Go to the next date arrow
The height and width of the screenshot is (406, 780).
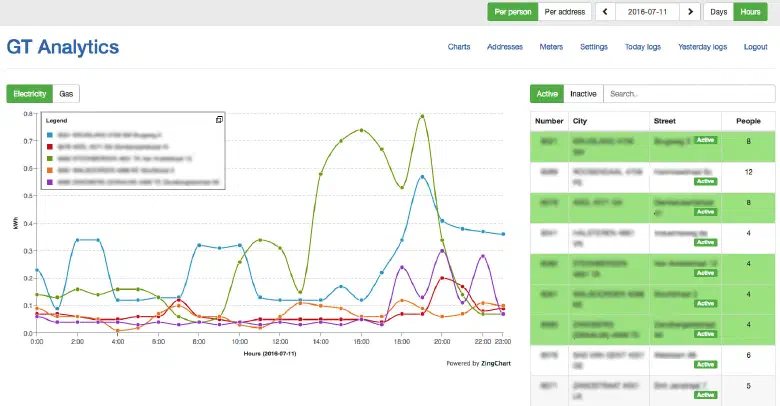[690, 12]
